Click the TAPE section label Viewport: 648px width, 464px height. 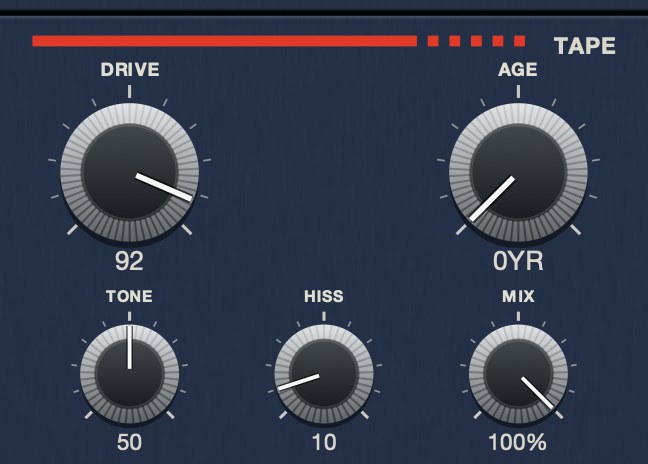585,46
